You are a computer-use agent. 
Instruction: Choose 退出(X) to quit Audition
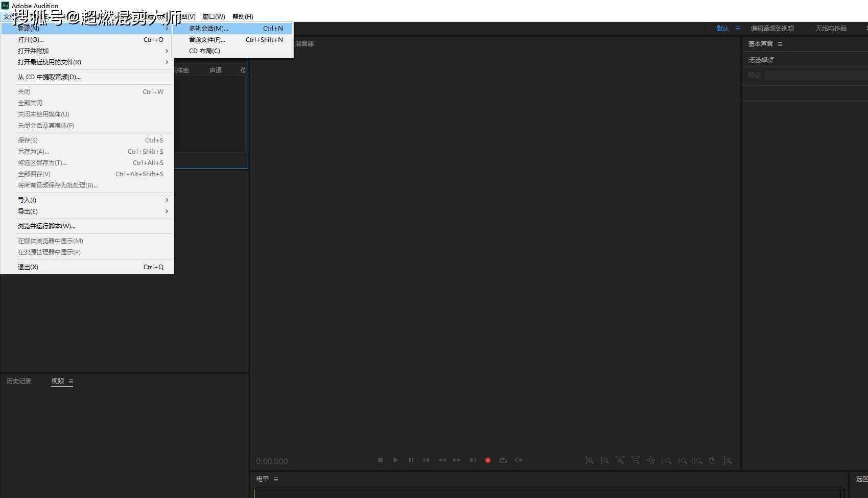pos(87,267)
